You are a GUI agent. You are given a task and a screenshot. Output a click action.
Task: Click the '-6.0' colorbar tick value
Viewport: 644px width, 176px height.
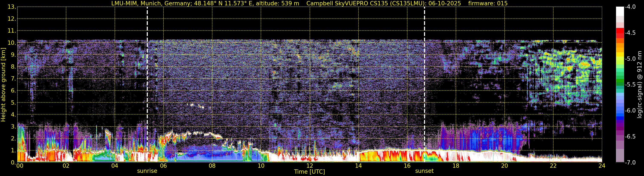pyautogui.click(x=630, y=111)
